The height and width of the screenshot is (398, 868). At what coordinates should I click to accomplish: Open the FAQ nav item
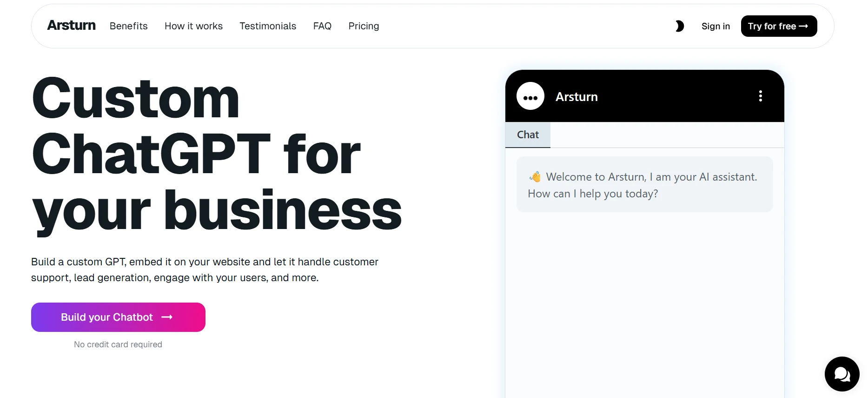coord(322,26)
